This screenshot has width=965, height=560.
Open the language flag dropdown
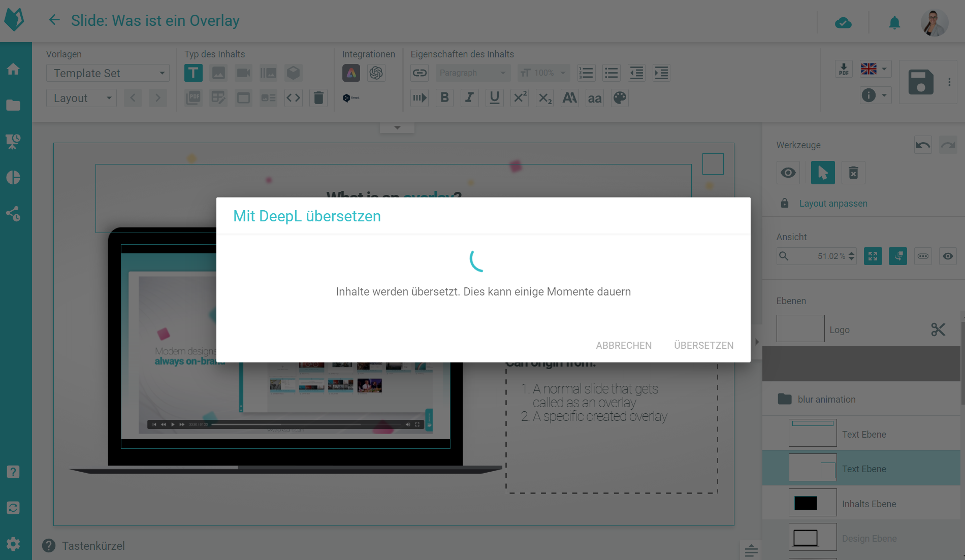(876, 69)
